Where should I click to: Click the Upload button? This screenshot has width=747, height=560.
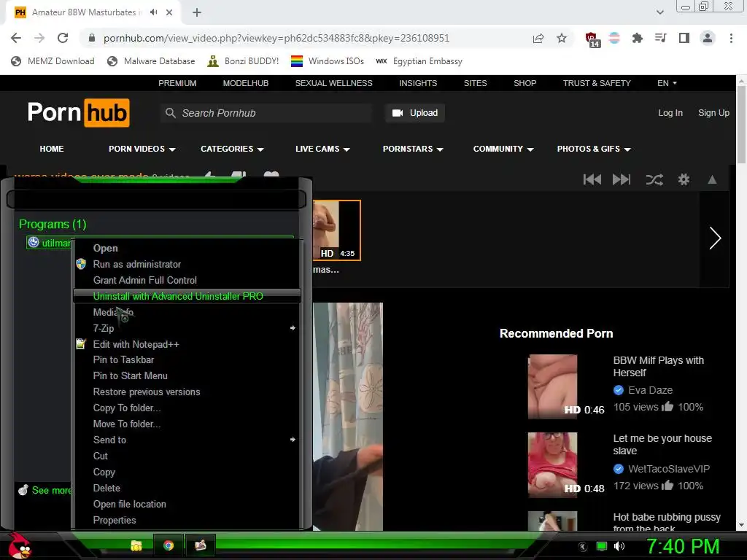(415, 113)
